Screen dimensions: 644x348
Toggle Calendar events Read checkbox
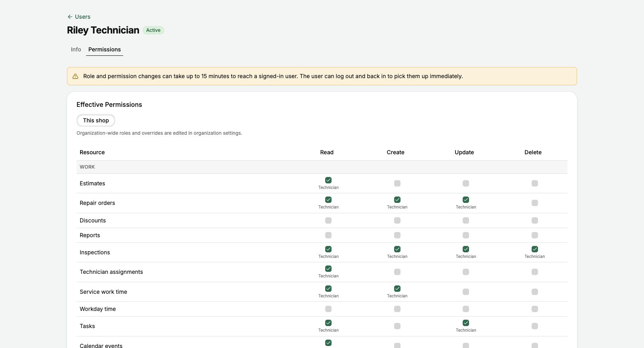pyautogui.click(x=328, y=343)
